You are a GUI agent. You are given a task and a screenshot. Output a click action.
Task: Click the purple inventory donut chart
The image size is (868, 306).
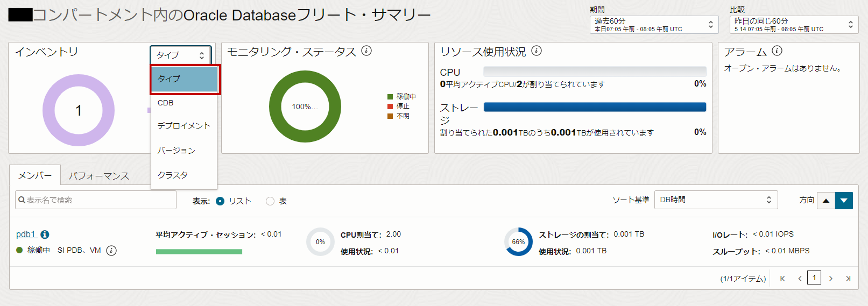tap(79, 110)
